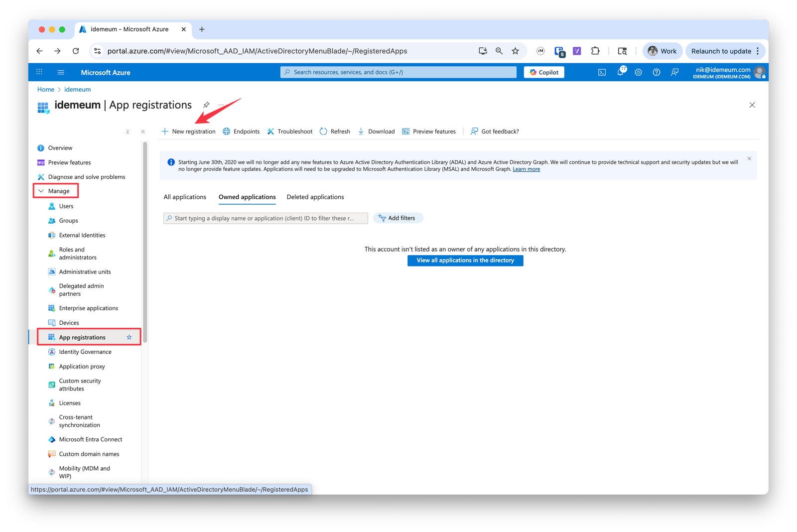Click the sidebar expand/collapse all toggle
Image resolution: width=797 pixels, height=532 pixels.
click(128, 132)
